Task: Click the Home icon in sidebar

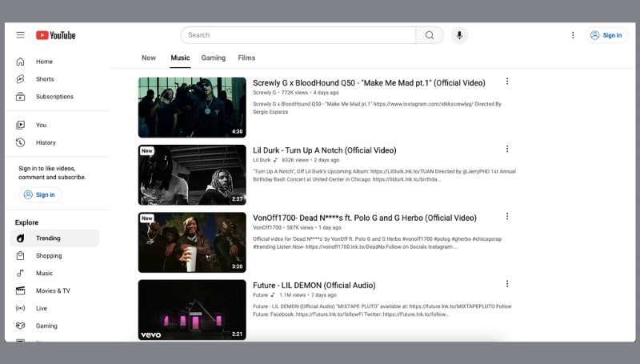Action: click(21, 62)
